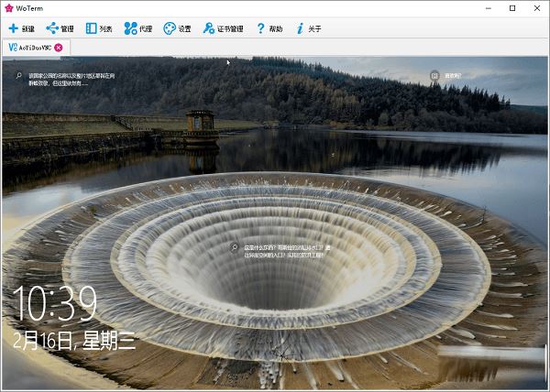Open 证书管理 (Certificate management) key icon
Image resolution: width=550 pixels, height=392 pixels.
pos(209,28)
